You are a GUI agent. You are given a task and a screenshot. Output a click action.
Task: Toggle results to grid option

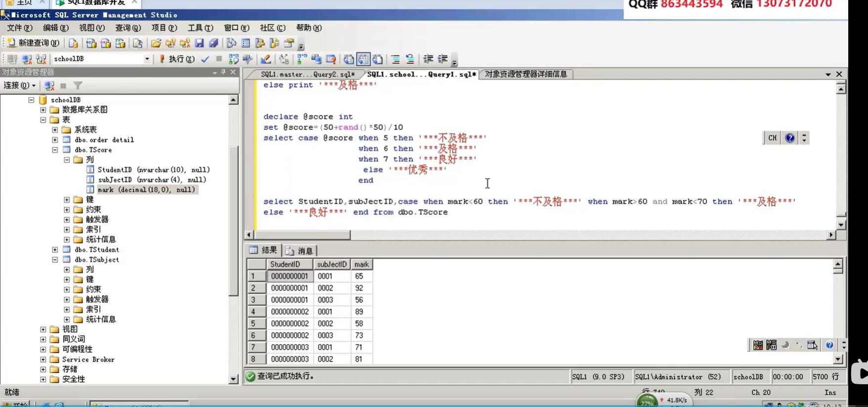[x=363, y=59]
